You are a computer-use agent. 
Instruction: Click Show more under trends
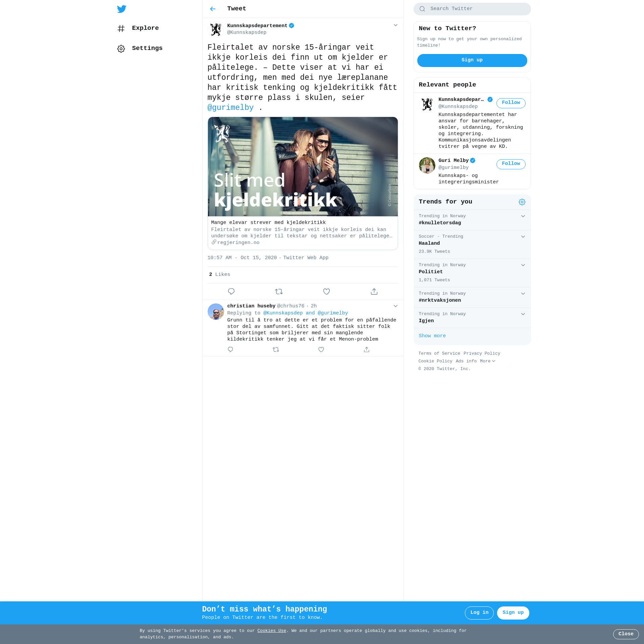coord(432,336)
